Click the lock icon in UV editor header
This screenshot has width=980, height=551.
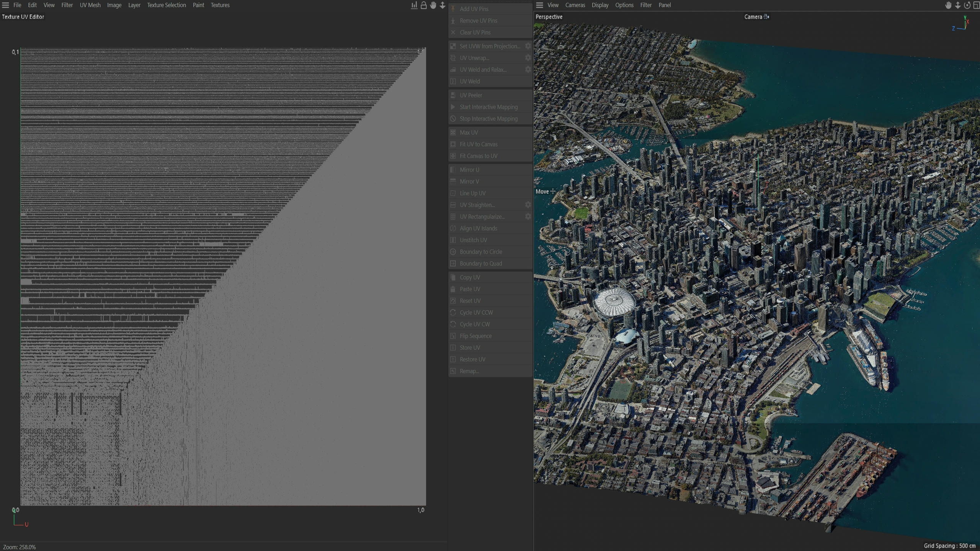pos(423,5)
